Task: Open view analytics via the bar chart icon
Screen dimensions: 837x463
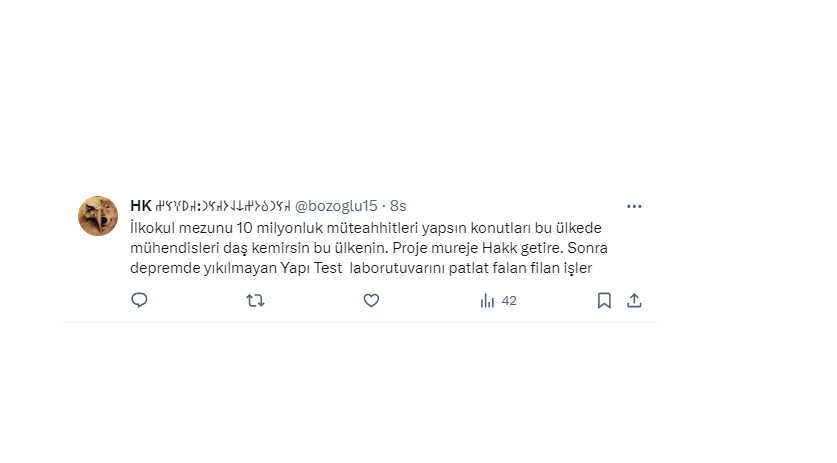Action: [x=488, y=300]
